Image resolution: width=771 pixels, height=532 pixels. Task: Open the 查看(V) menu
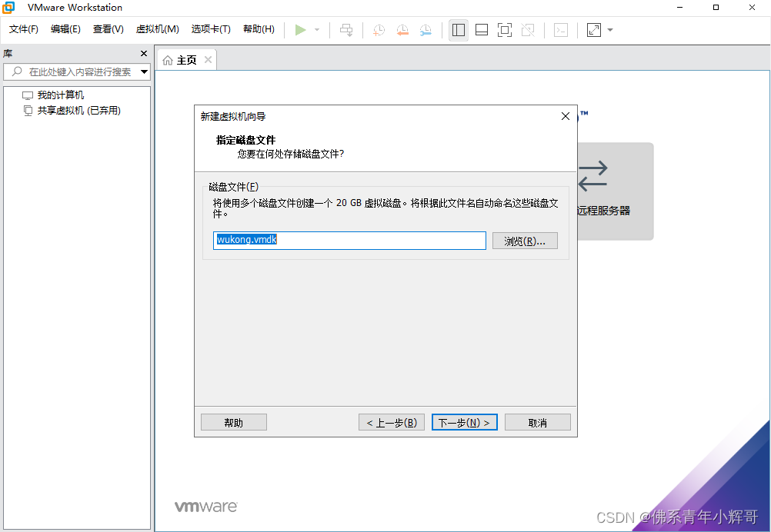tap(108, 29)
